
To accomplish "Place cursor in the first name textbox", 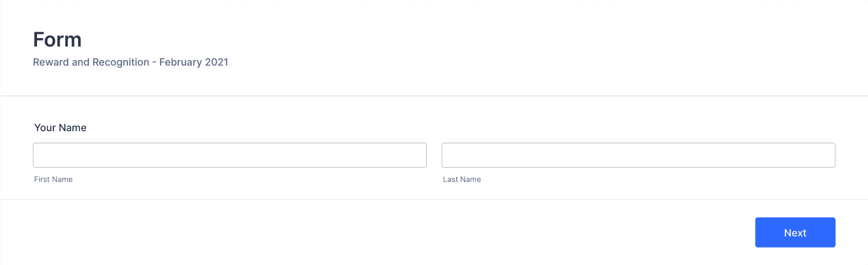I will (x=229, y=155).
